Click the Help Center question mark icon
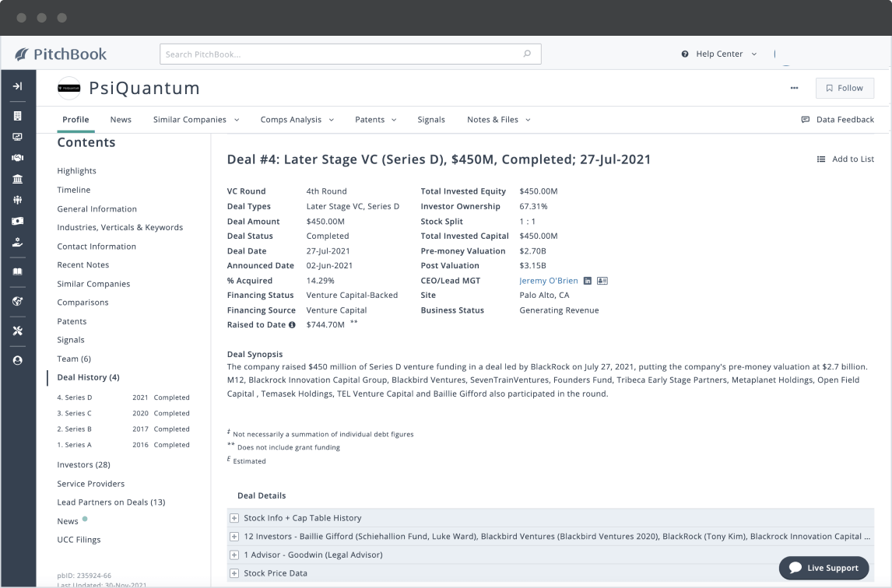 click(685, 54)
